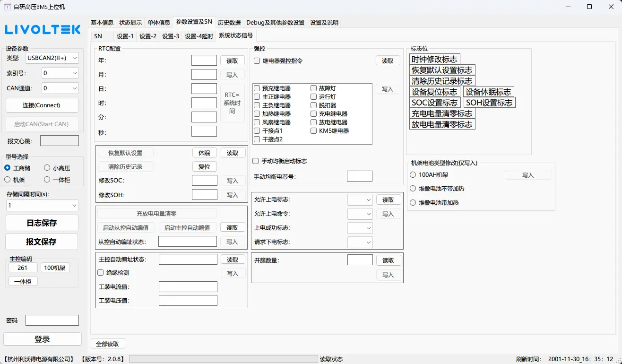Click the app icon in title bar
Image resolution: width=622 pixels, height=364 pixels.
click(8, 7)
